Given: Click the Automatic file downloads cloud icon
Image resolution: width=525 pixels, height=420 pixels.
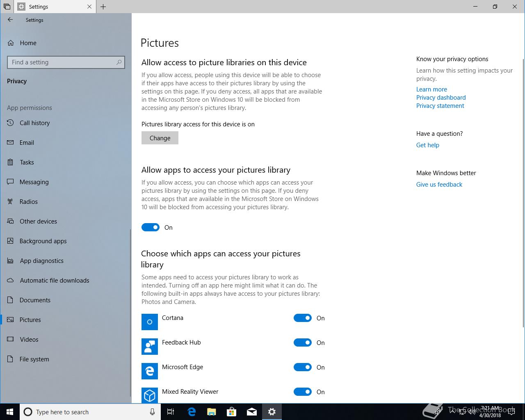Looking at the screenshot, I should tap(11, 281).
